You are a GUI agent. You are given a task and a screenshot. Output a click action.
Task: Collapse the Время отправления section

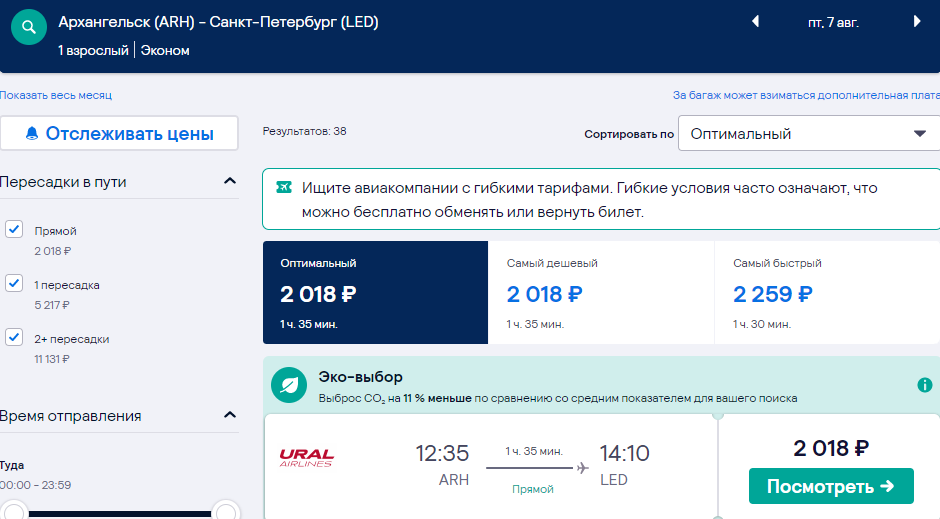[230, 415]
